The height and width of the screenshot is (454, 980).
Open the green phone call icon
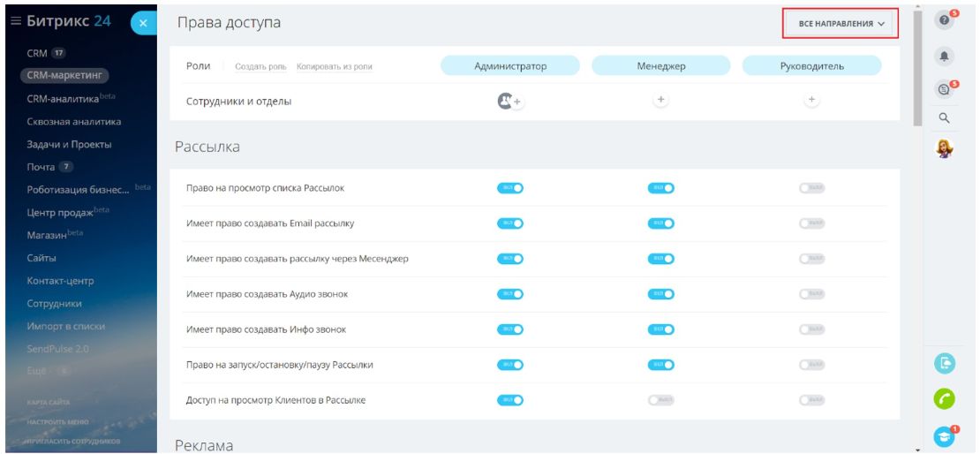click(945, 399)
